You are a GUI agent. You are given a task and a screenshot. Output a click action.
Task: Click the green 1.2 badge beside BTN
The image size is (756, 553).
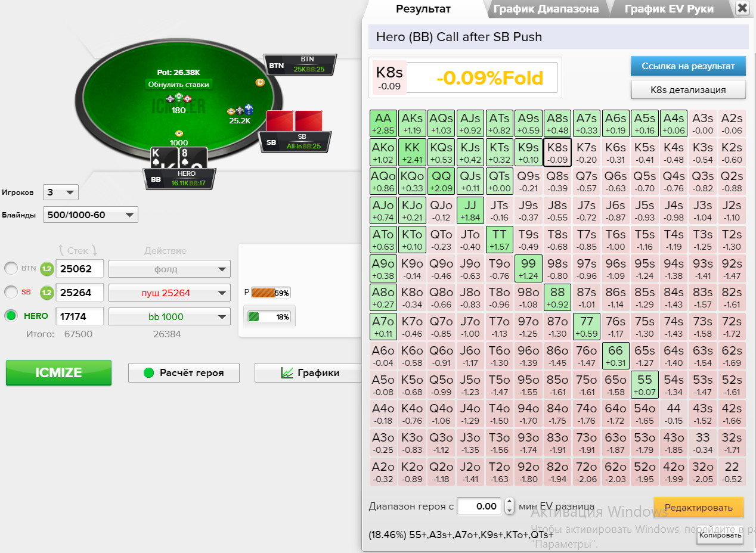(x=47, y=269)
